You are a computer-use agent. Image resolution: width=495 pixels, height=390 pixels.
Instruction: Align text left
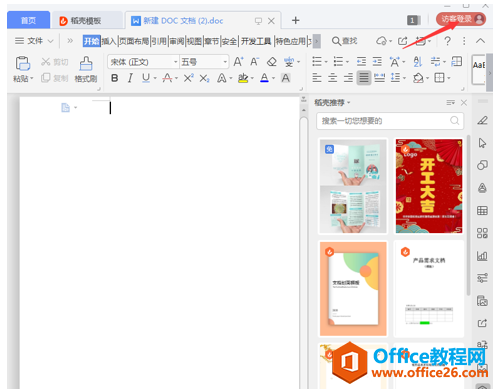point(317,78)
